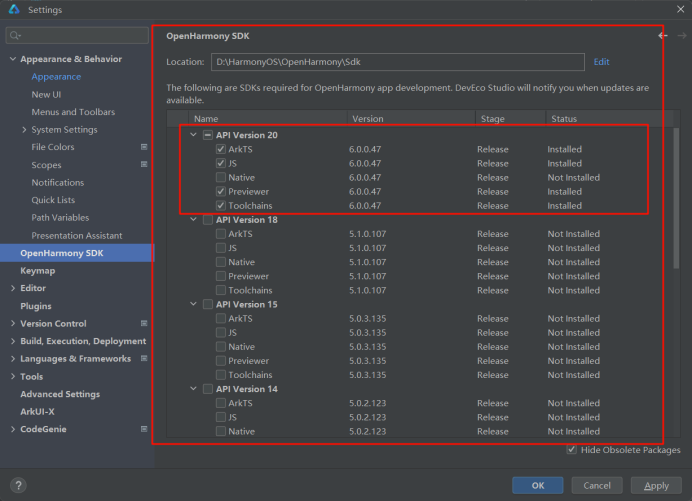
Task: Check ArkTS 5.1.0.107 checkbox
Action: point(221,234)
